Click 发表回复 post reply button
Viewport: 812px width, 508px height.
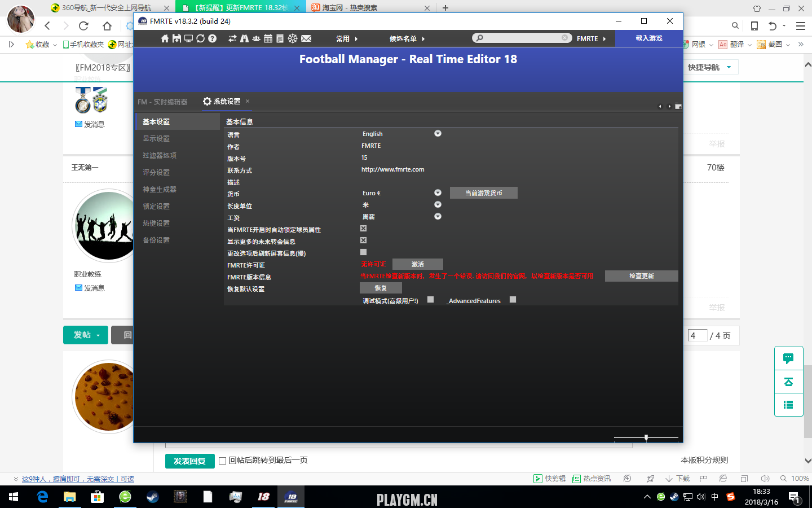tap(190, 461)
